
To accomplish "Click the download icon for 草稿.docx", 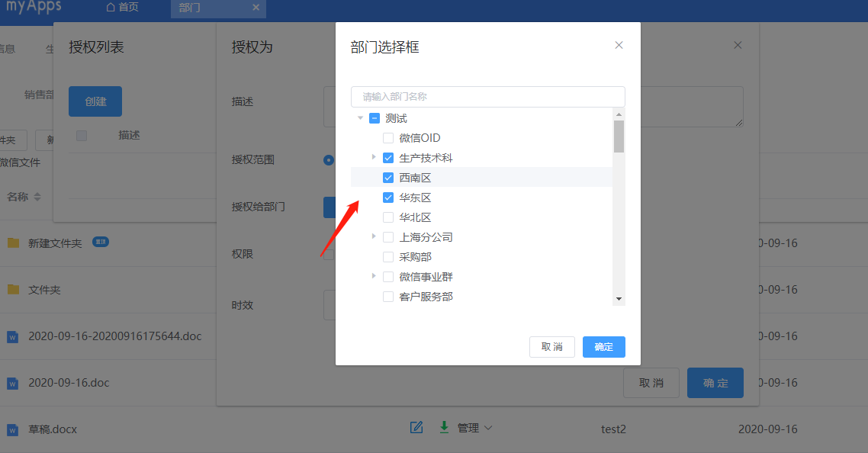I will point(444,428).
